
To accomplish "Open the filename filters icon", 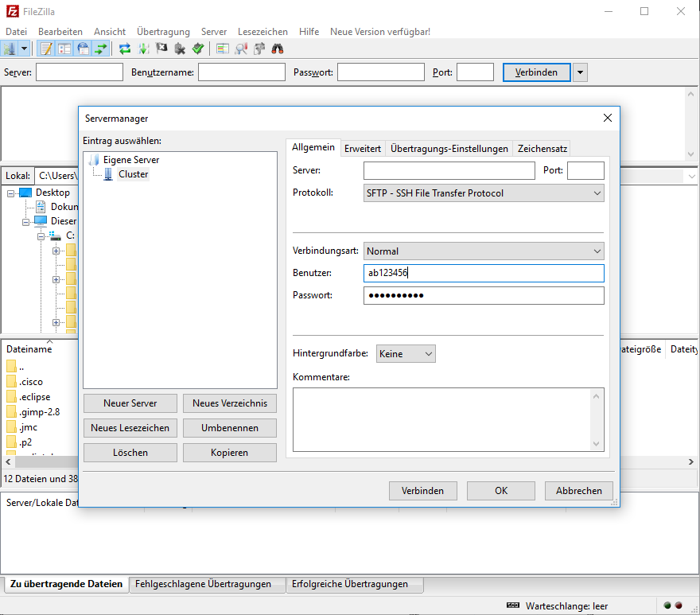I will [223, 49].
